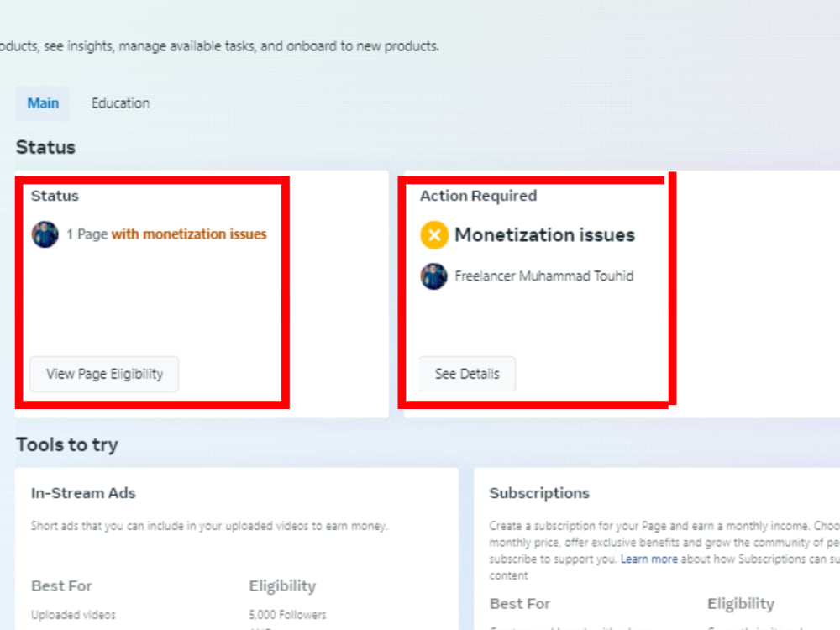
Task: Click the Tools to try section heading
Action: coord(67,444)
